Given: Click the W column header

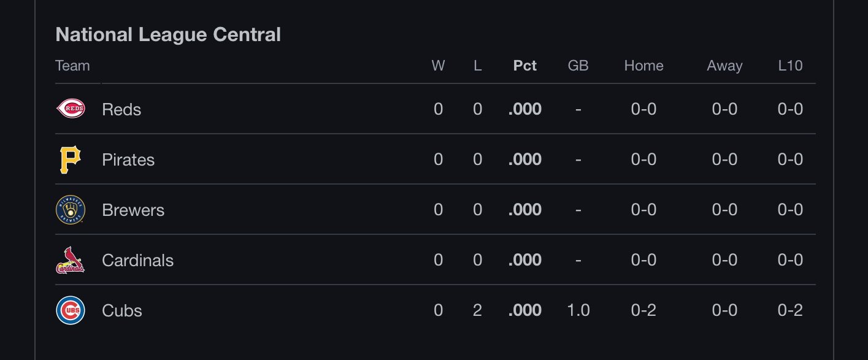Looking at the screenshot, I should tap(438, 66).
